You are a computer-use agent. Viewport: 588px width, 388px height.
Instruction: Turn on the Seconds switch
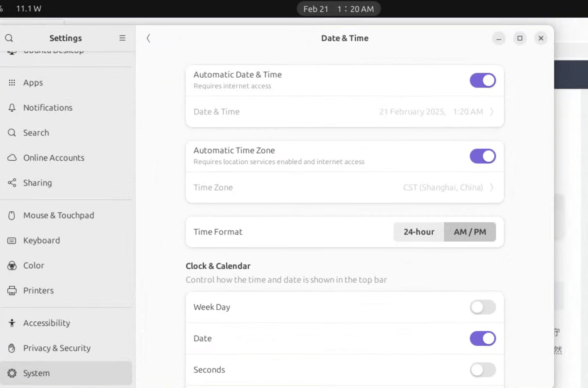(x=483, y=370)
